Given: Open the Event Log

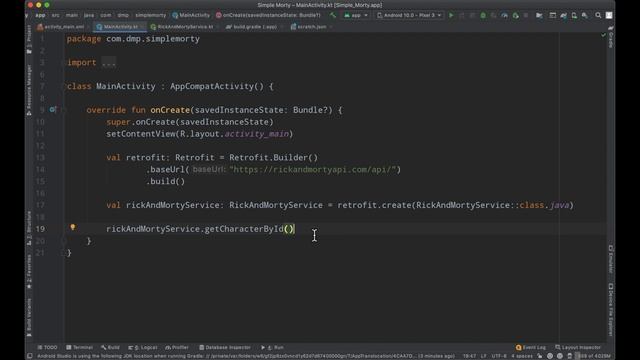Looking at the screenshot, I should coord(531,347).
